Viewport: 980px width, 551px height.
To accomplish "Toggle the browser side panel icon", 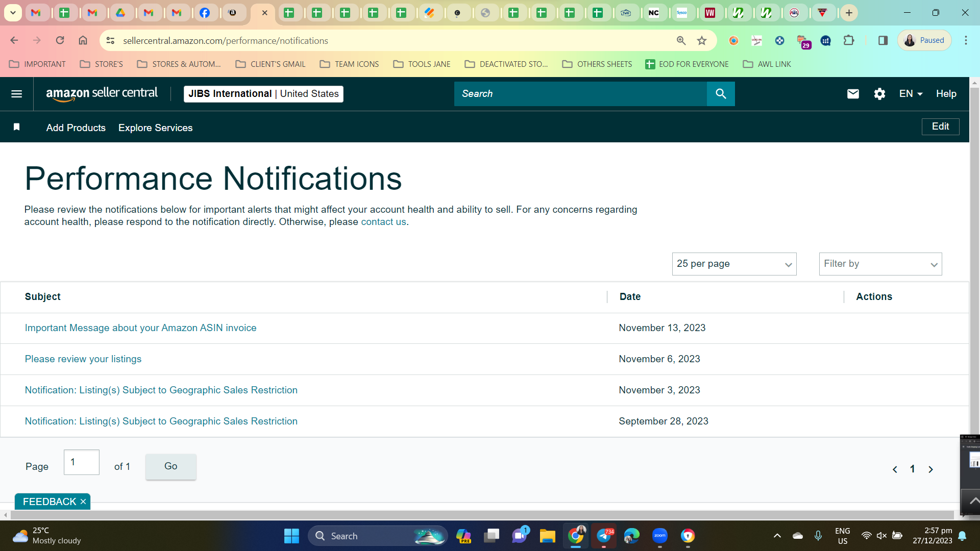I will (883, 40).
